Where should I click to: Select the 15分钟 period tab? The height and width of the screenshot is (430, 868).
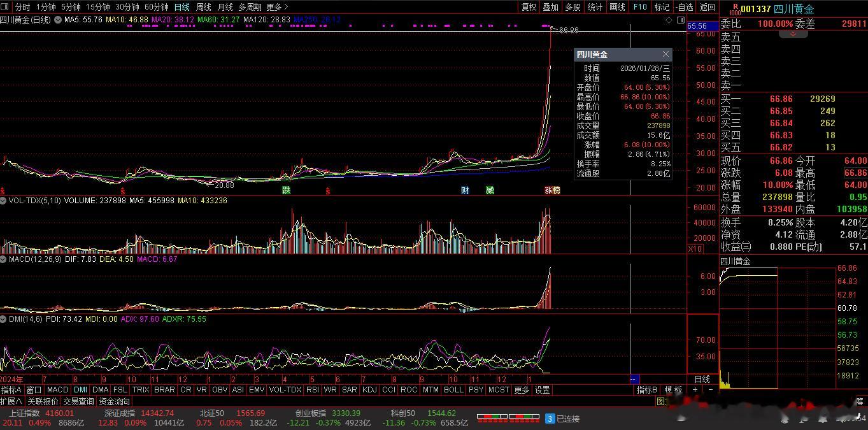[97, 7]
